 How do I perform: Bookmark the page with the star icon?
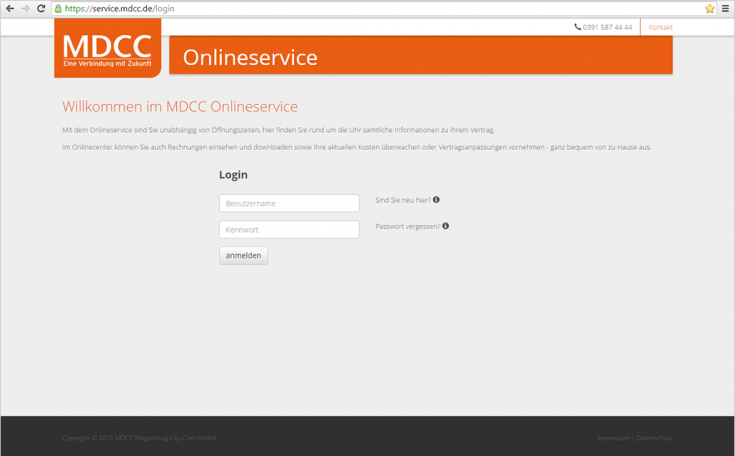click(x=710, y=8)
